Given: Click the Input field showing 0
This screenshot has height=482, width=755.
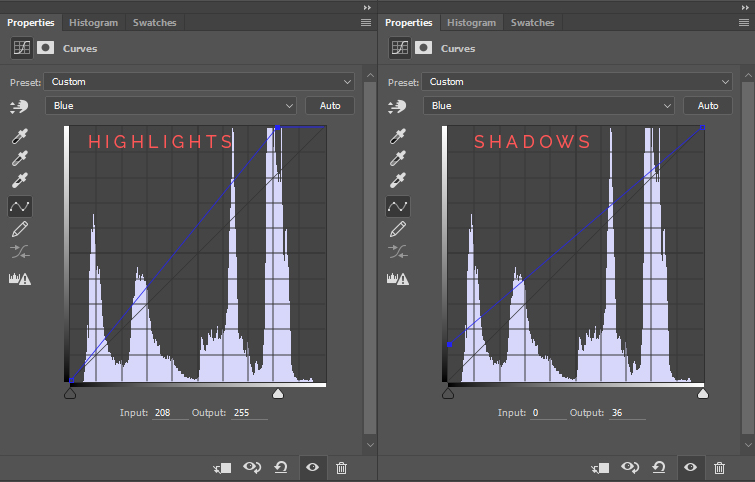Looking at the screenshot, I should pos(548,413).
